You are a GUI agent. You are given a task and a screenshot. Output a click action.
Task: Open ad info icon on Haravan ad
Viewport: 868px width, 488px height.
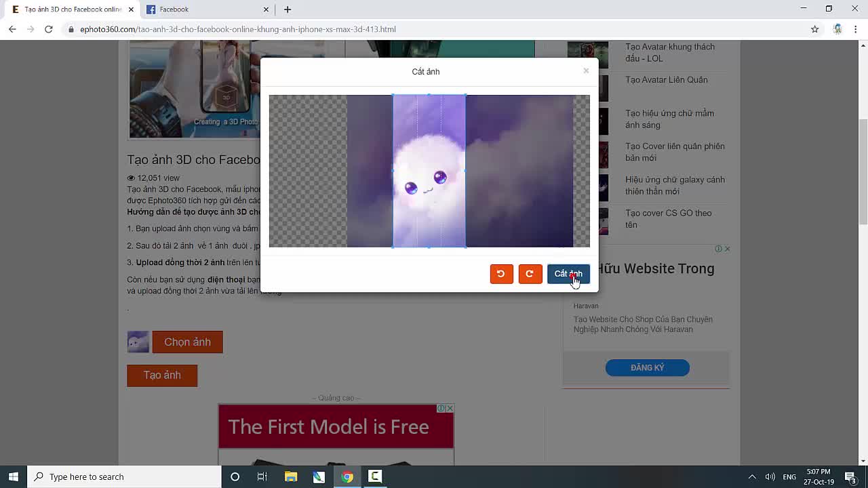coord(718,249)
